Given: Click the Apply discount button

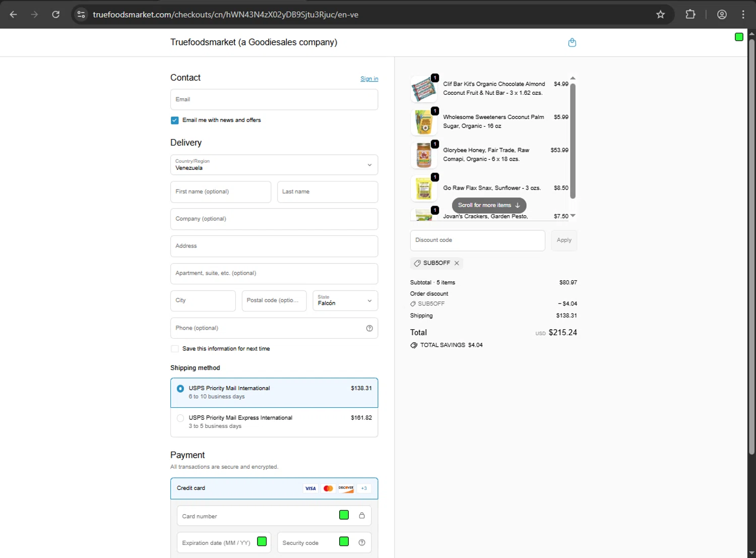Looking at the screenshot, I should pyautogui.click(x=563, y=240).
